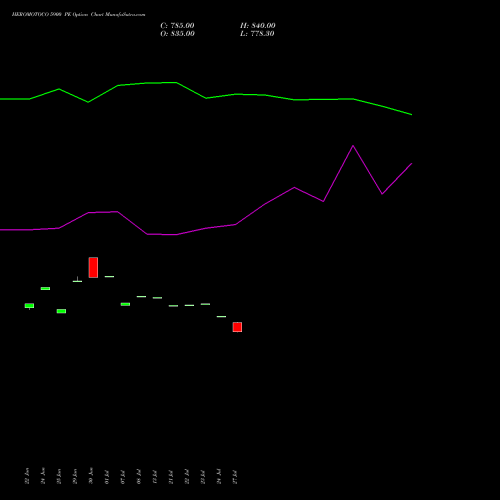Click the 29 Jun date label

coord(75,476)
